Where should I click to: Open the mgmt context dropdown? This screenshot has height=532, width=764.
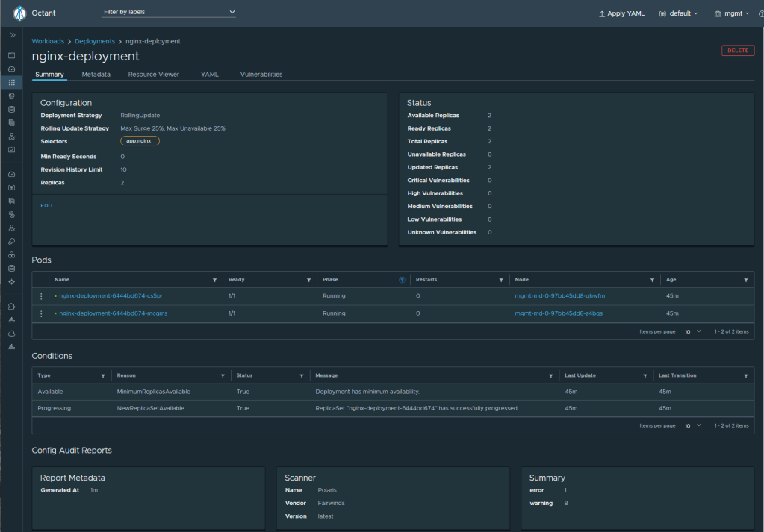731,13
